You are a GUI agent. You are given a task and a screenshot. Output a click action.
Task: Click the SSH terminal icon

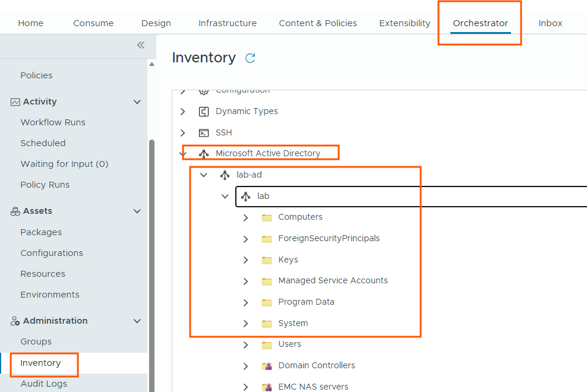tap(204, 133)
